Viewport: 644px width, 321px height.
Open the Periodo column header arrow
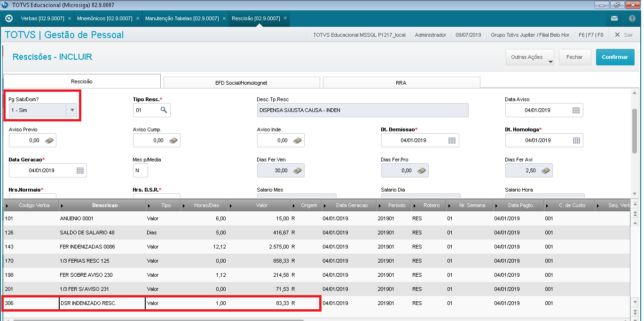pyautogui.click(x=379, y=206)
